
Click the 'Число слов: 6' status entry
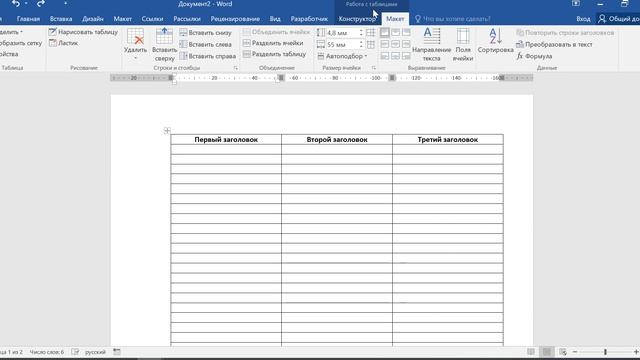click(x=47, y=352)
